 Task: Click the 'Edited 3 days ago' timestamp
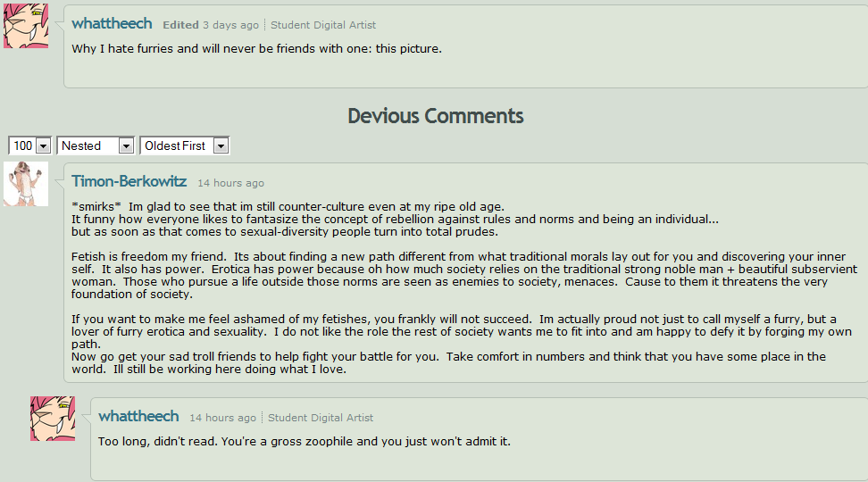pos(211,25)
